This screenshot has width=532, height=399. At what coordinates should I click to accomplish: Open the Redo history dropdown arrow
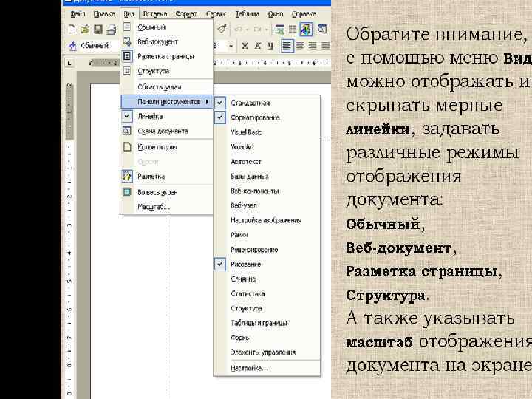[x=266, y=30]
